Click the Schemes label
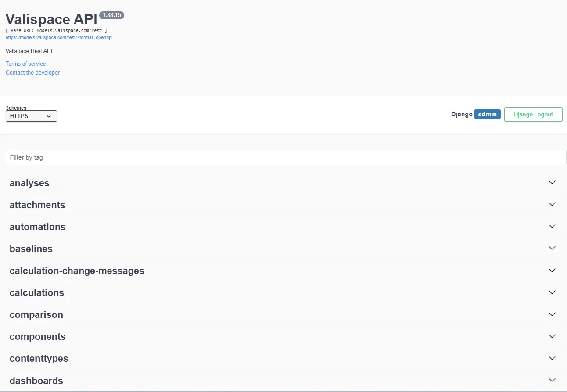Screen dimensions: 567x392 click(16, 108)
